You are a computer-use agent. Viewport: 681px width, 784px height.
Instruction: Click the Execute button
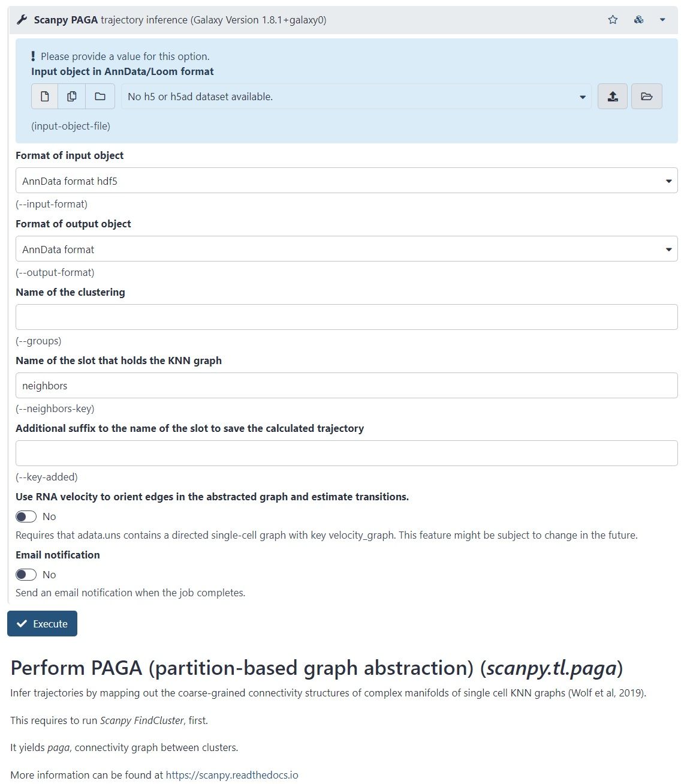coord(42,624)
